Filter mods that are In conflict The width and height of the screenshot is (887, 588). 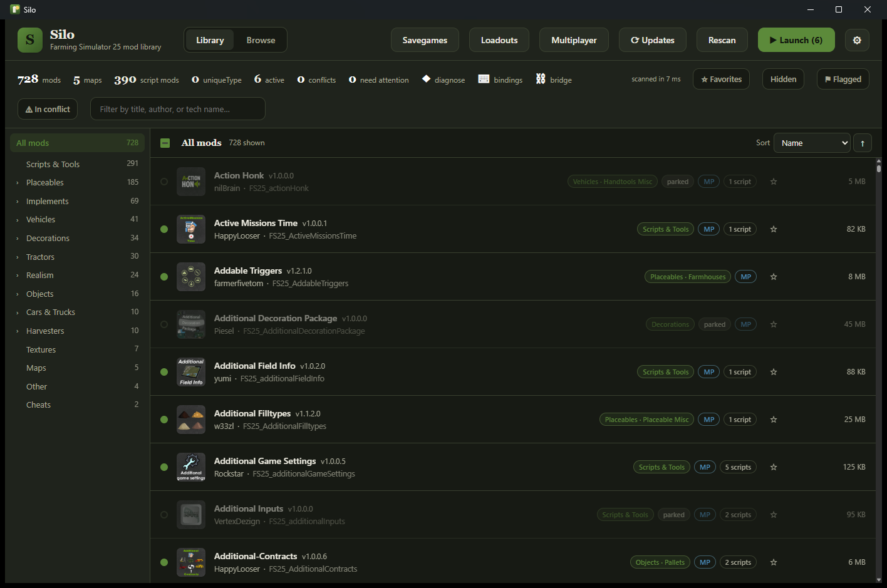point(48,109)
